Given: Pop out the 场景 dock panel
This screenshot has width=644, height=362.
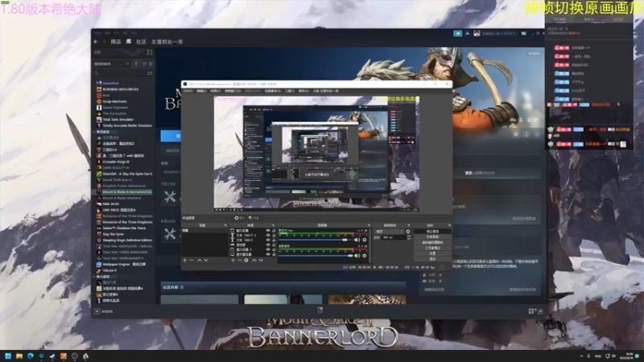Looking at the screenshot, I should tap(225, 225).
